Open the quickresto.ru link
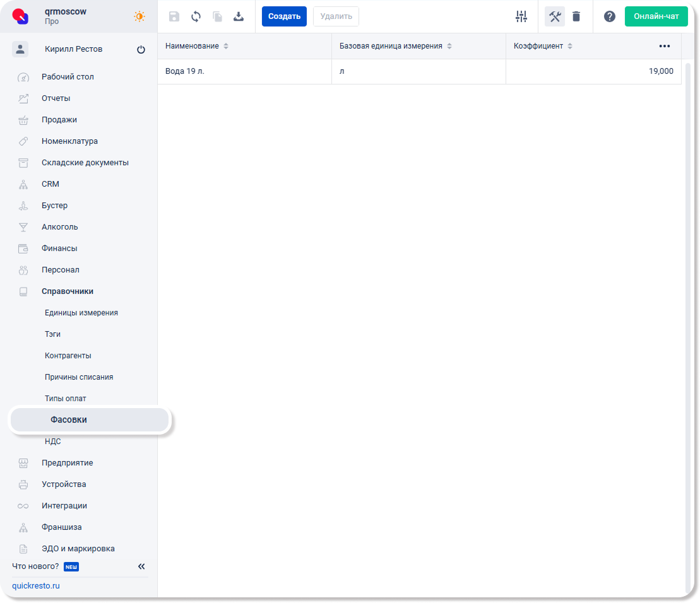 [x=36, y=586]
